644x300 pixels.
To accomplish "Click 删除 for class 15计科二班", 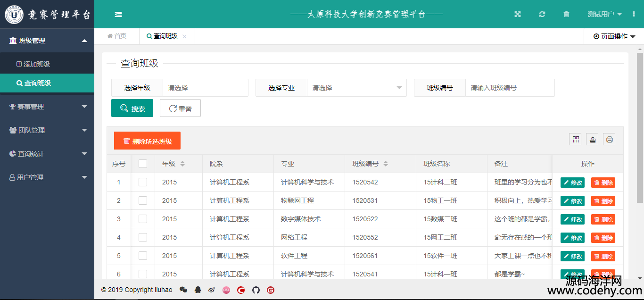I will tap(603, 183).
